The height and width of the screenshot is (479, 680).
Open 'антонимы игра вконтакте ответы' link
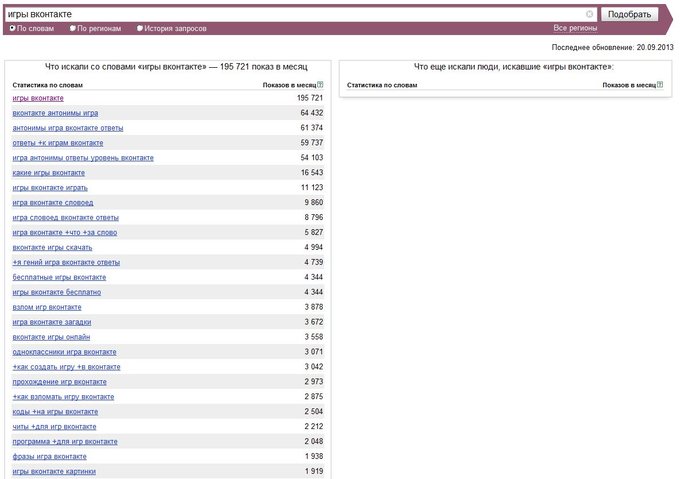point(68,128)
